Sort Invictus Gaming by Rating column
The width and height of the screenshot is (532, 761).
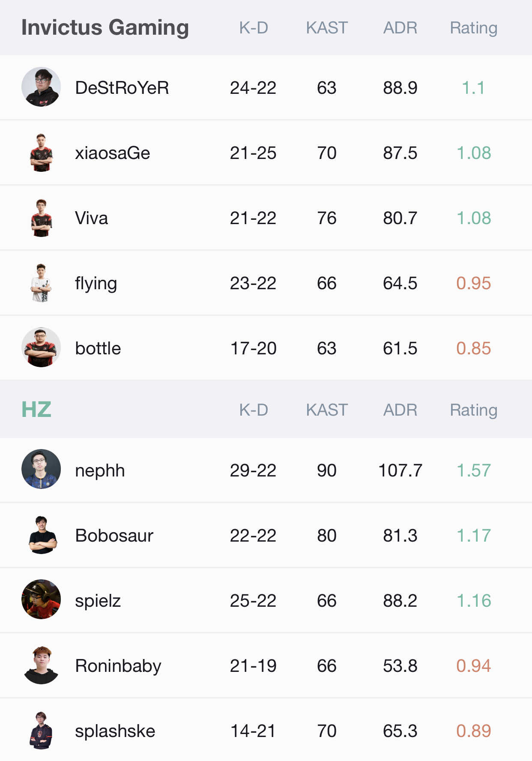point(473,28)
